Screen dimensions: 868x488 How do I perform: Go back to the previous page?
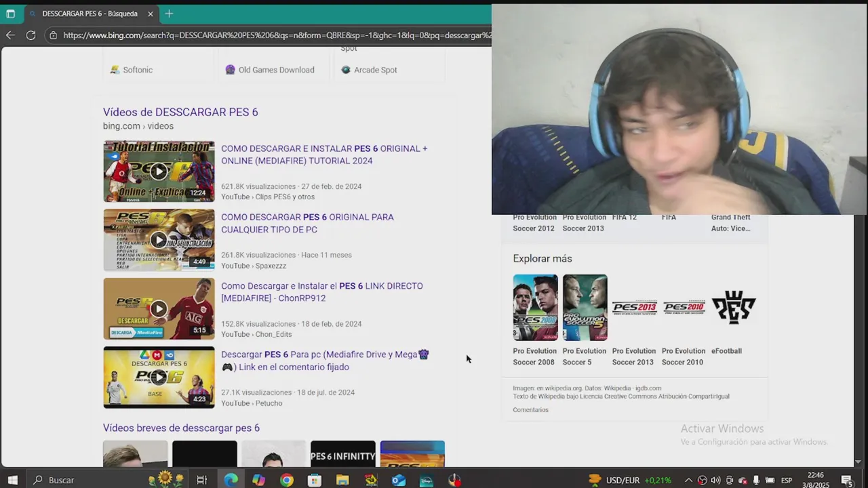click(x=10, y=35)
